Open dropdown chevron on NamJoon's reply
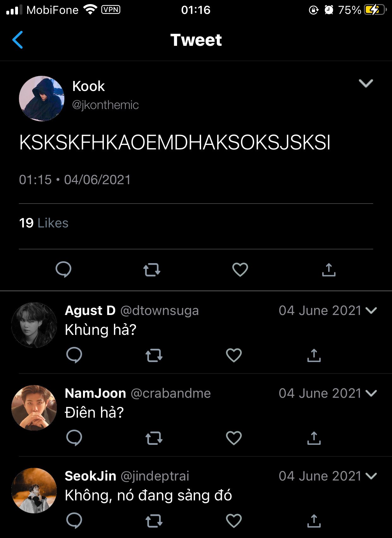 pyautogui.click(x=371, y=393)
